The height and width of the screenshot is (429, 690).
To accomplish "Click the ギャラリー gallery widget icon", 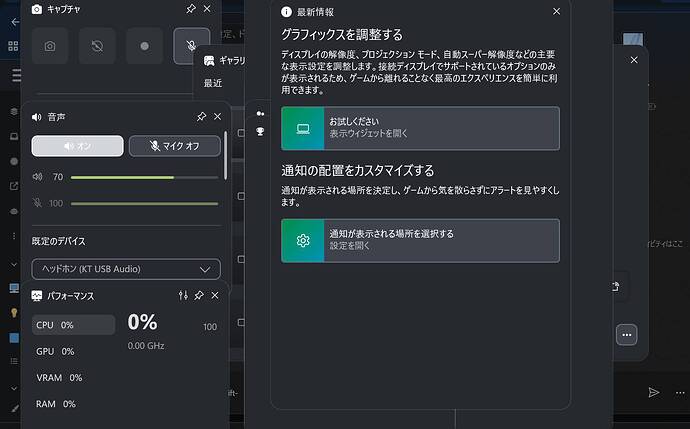I will tap(209, 61).
